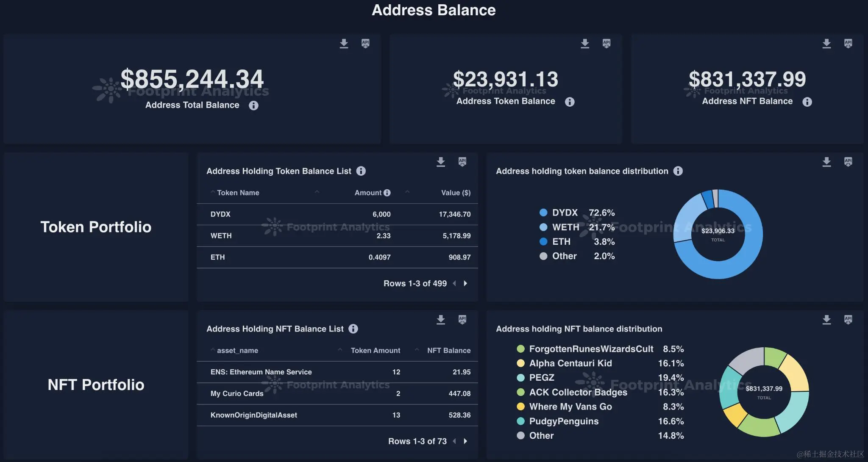Viewport: 868px width, 462px height.
Task: Download the Address NFT Balance card
Action: click(x=826, y=44)
